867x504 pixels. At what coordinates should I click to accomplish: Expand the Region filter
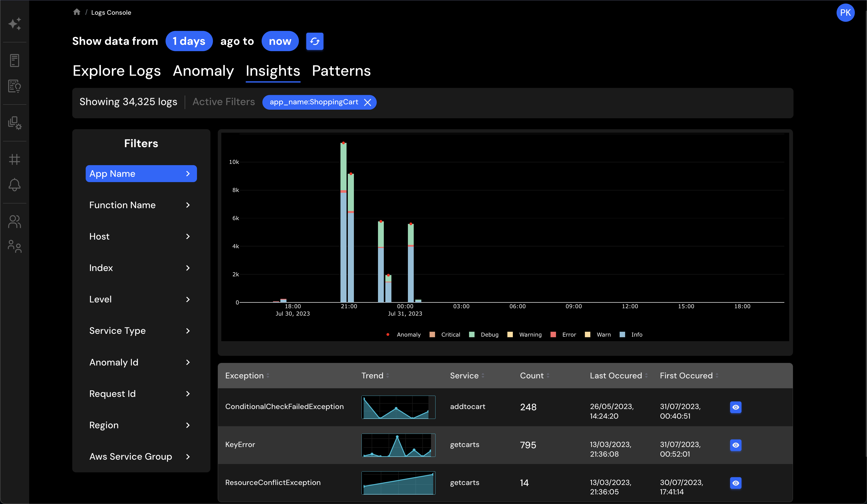[141, 425]
